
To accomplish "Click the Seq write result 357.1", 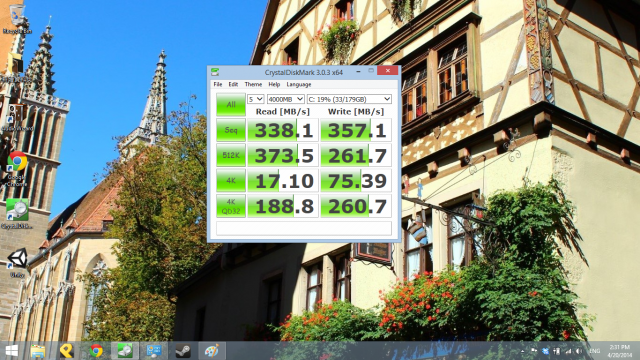I will (x=356, y=130).
